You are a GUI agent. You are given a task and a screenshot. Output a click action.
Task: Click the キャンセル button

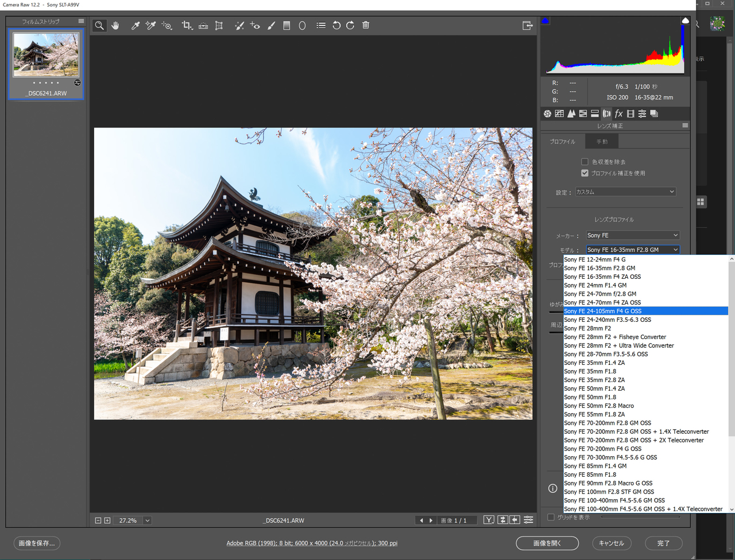coord(612,543)
